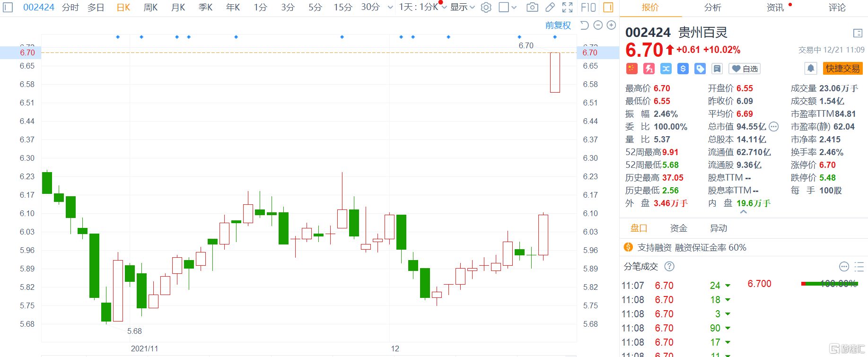Image resolution: width=868 pixels, height=357 pixels.
Task: Click the 历史最高 37.05 value
Action: [673, 178]
